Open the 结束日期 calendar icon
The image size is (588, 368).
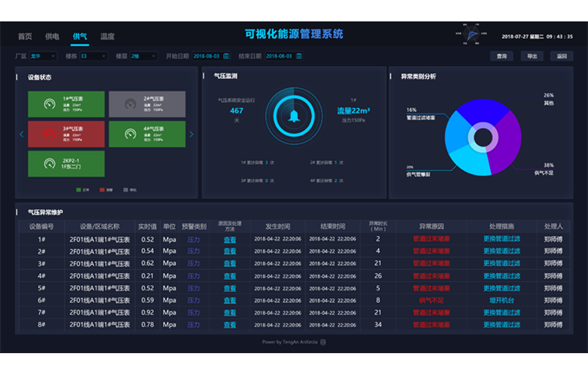pos(299,56)
